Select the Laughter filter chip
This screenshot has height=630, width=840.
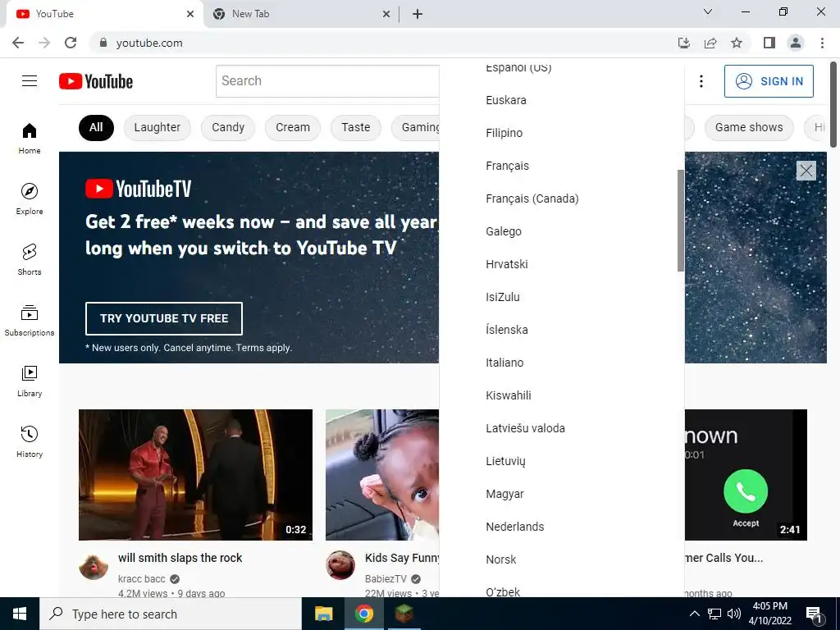tap(157, 127)
